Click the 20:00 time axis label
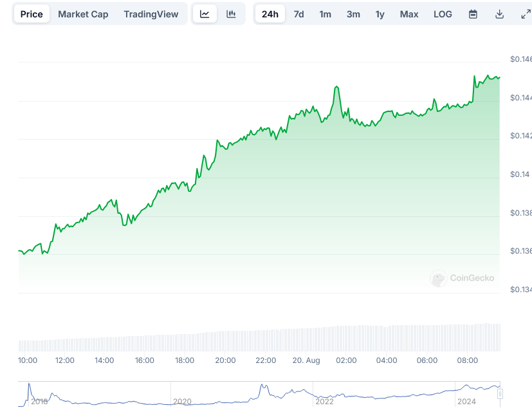Viewport: 532px width, 419px height. click(x=225, y=360)
